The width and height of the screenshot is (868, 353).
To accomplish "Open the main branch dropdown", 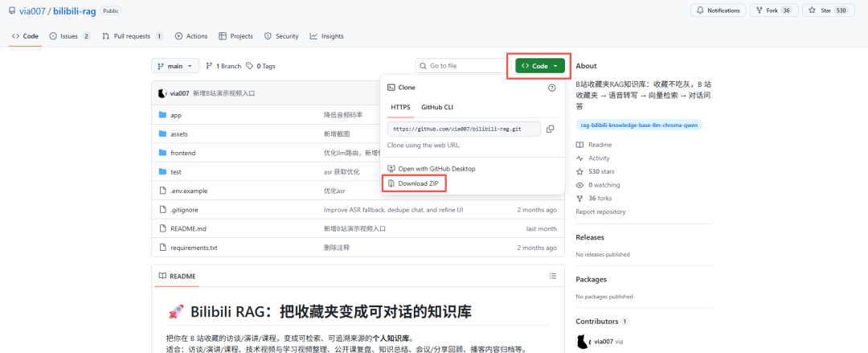I will (x=174, y=66).
